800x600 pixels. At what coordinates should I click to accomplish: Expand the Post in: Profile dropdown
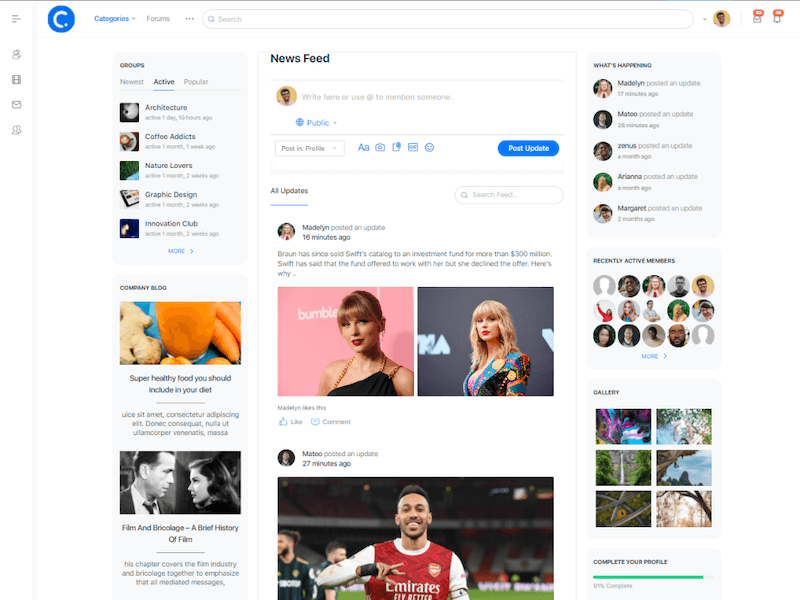[x=309, y=148]
